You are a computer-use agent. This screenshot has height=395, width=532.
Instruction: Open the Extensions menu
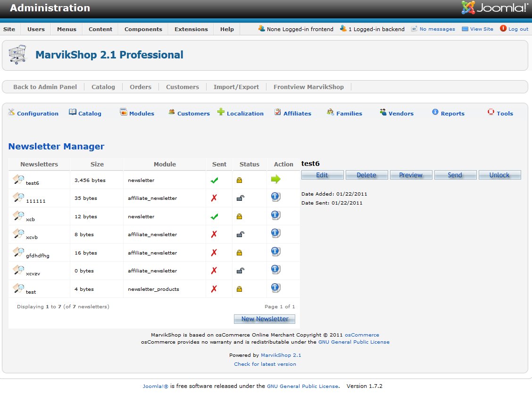[191, 29]
